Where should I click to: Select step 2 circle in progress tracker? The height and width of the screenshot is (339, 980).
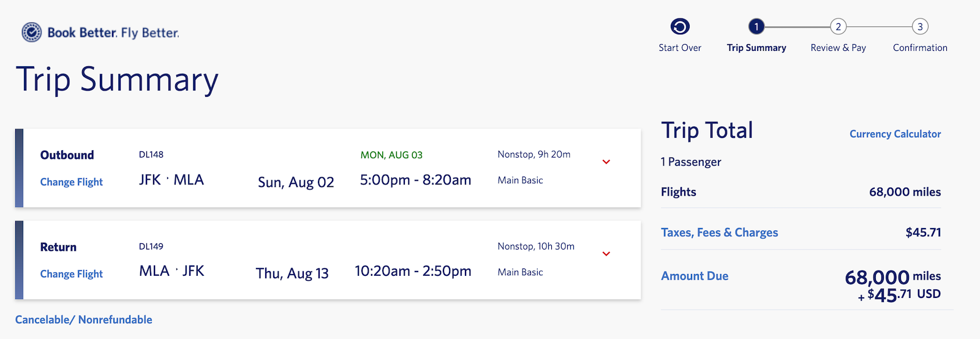coord(839,26)
